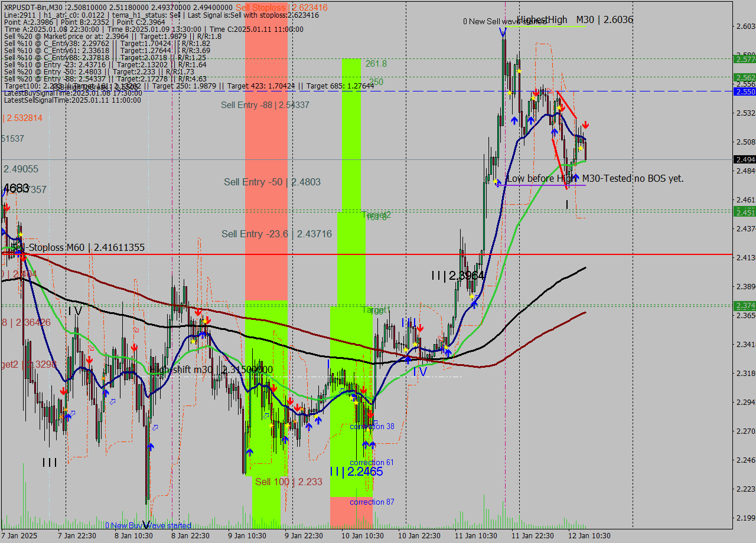Click the pink correction 87 zone rectangle
756x543 pixels.
click(351, 512)
